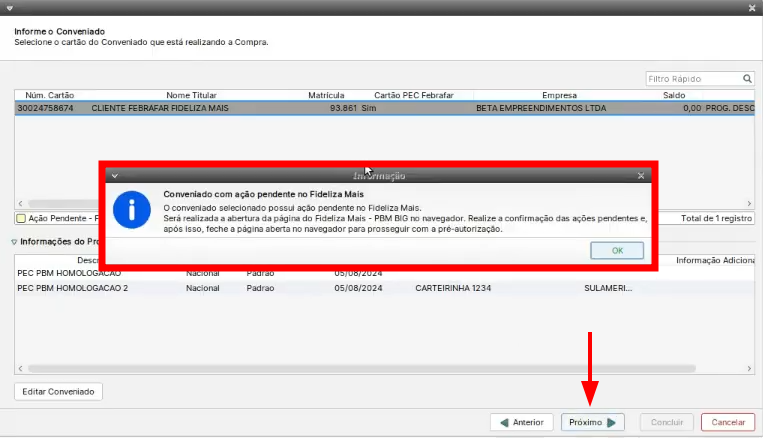Screen dimensions: 763x438
Task: Collapse the Informações do Produto section
Action: coord(14,241)
